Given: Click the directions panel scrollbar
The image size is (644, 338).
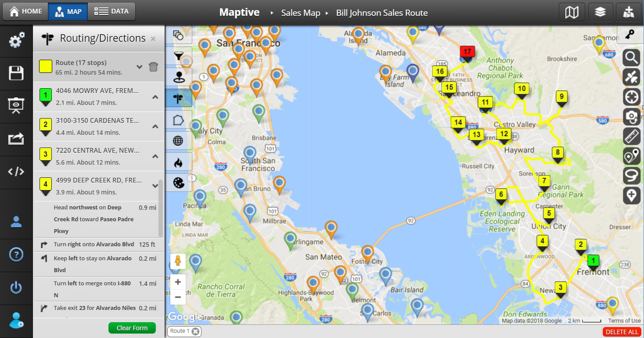Looking at the screenshot, I should [x=161, y=208].
